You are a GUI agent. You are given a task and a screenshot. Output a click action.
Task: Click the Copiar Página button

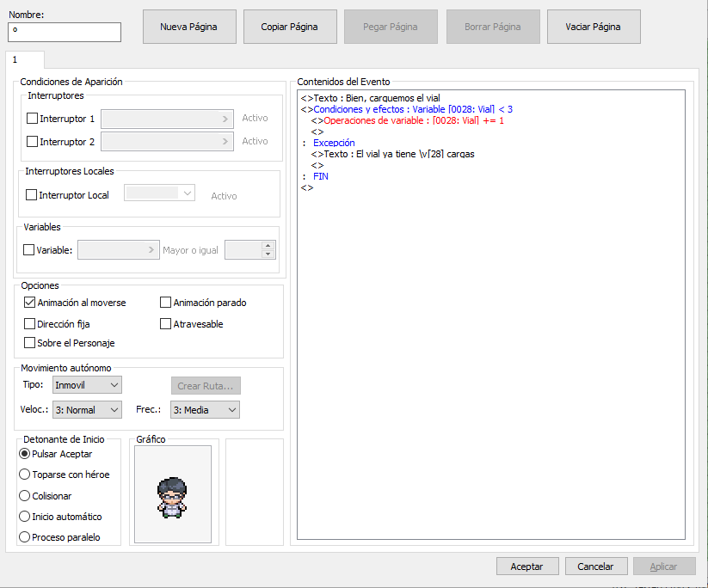(290, 27)
